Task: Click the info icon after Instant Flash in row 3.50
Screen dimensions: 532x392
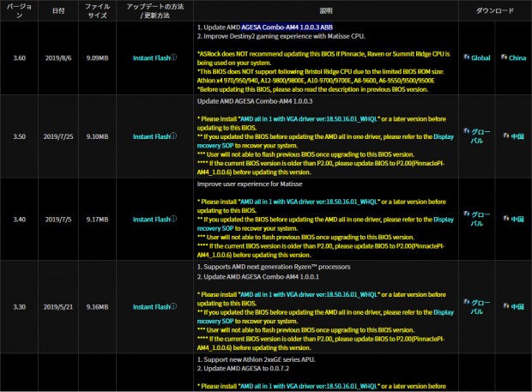Action: click(x=173, y=136)
